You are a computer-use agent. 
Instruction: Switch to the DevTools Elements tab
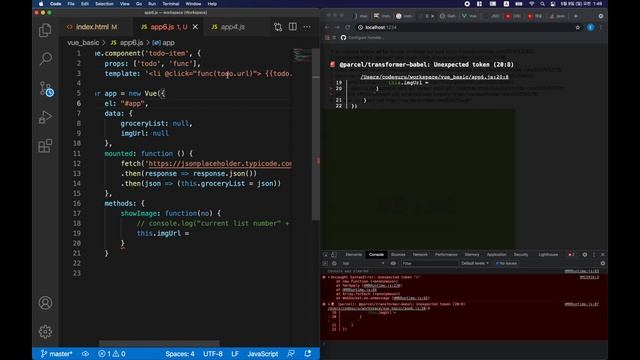(x=353, y=255)
